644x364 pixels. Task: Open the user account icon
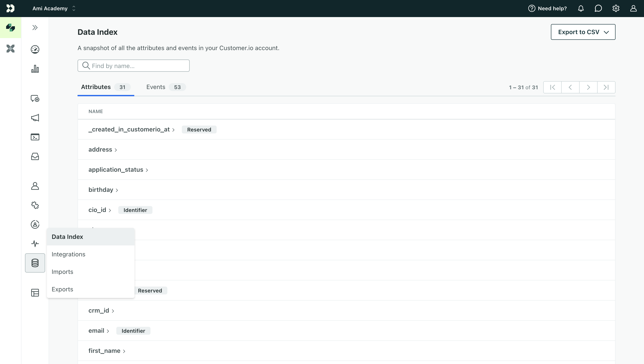click(x=633, y=8)
